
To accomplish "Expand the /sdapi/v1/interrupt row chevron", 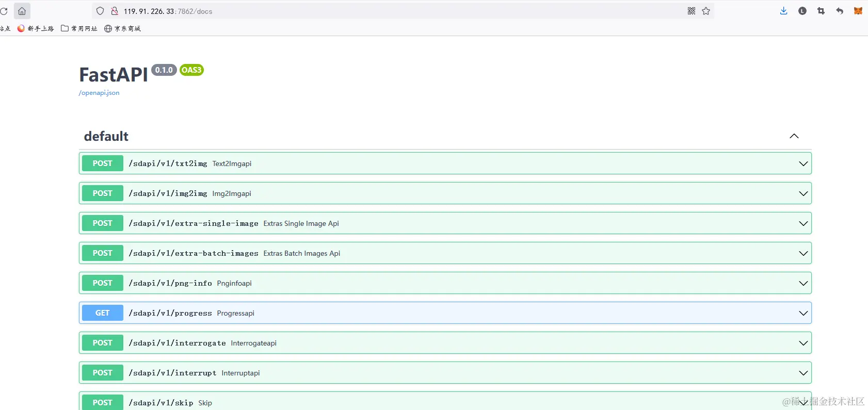I will point(803,373).
